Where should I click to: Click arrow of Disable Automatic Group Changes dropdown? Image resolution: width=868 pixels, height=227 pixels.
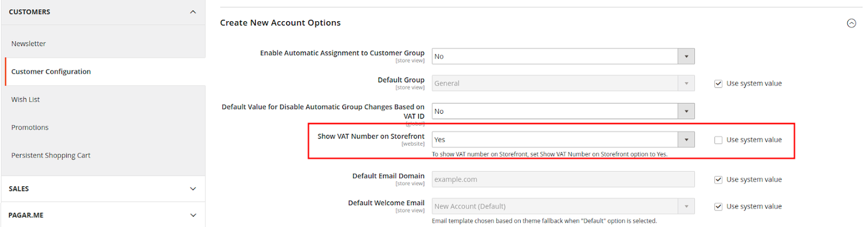(686, 111)
